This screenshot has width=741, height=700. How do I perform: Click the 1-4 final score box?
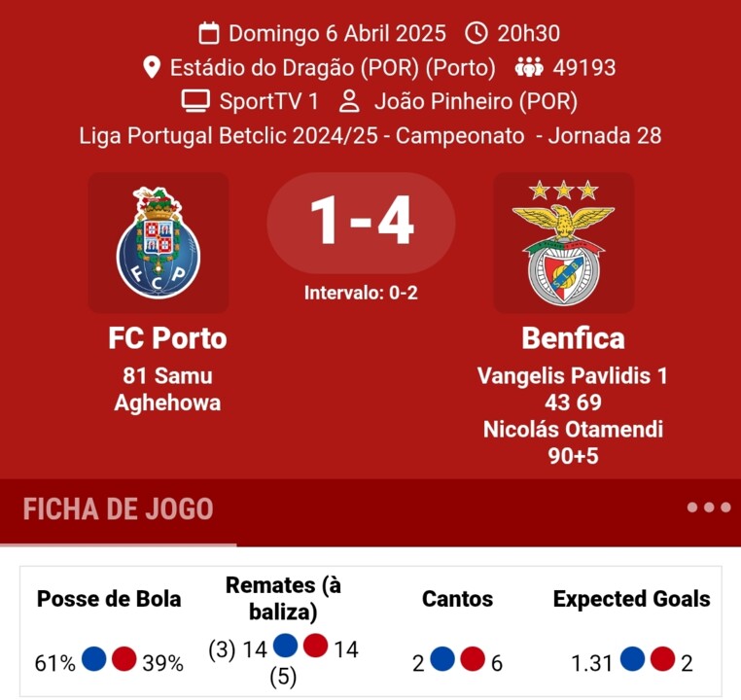(x=362, y=223)
